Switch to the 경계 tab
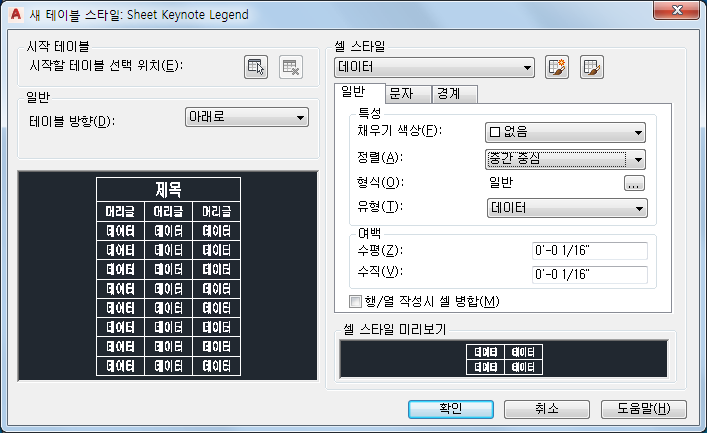This screenshot has height=433, width=707. point(454,94)
